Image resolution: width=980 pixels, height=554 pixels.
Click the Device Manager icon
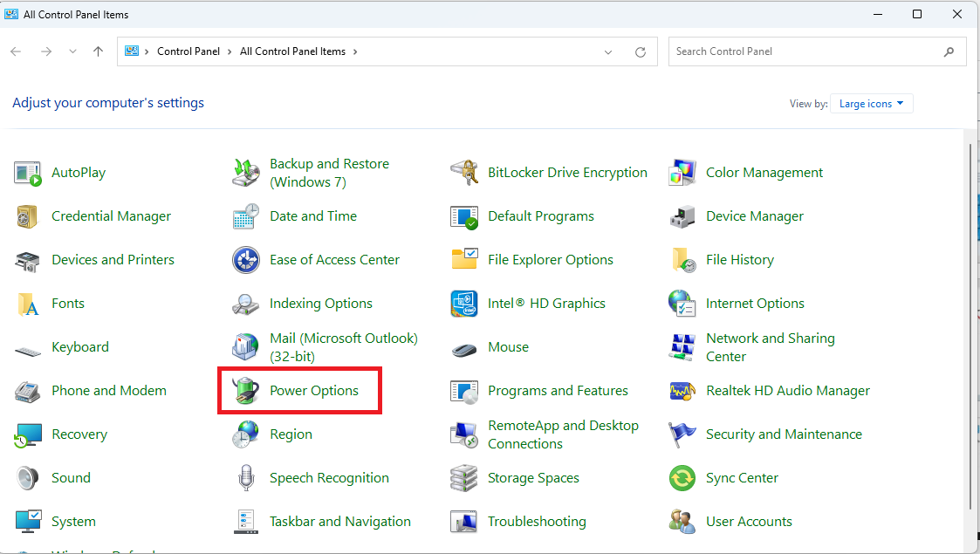[682, 216]
